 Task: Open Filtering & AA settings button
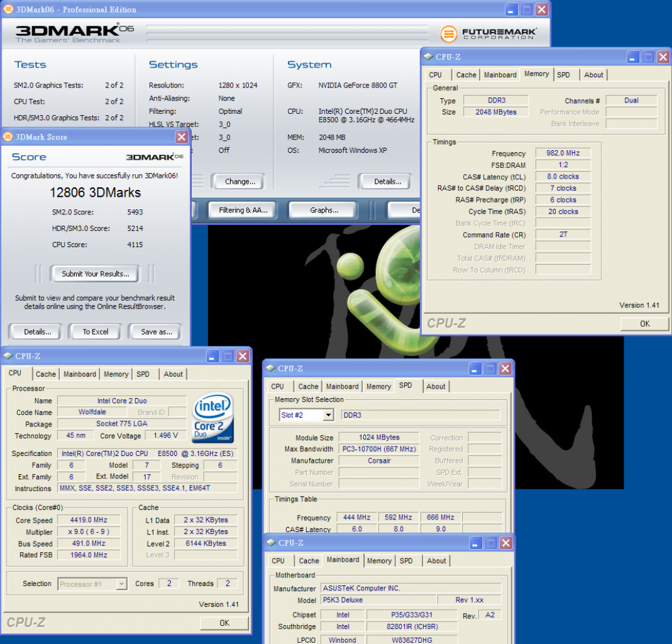tap(243, 210)
